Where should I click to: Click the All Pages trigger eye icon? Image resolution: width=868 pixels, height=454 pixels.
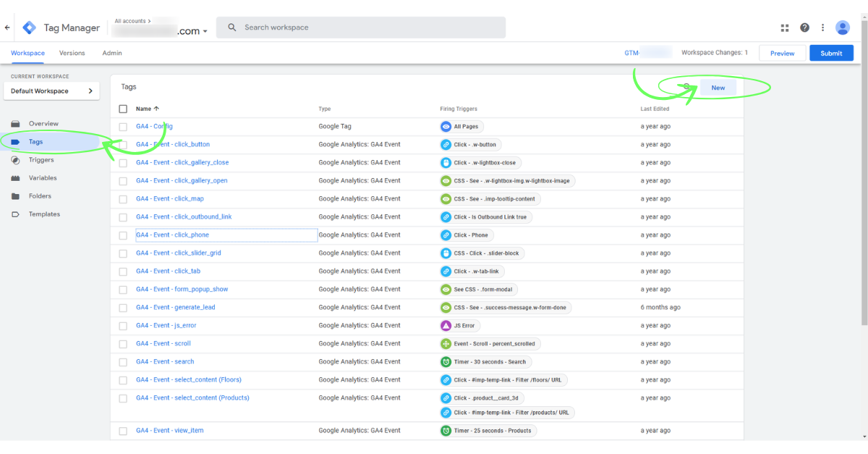coord(446,127)
